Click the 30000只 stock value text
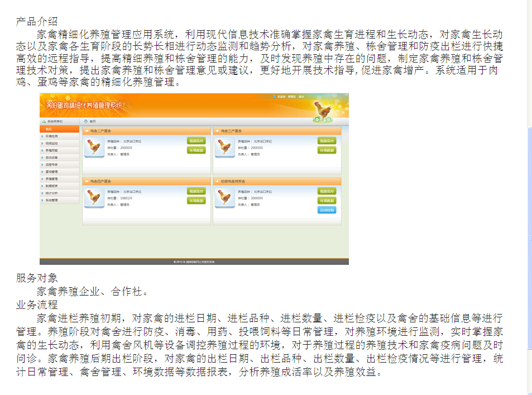This screenshot has width=532, height=395. 257,198
